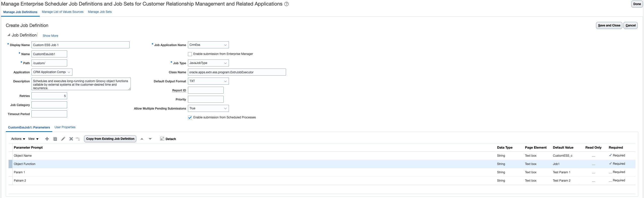Click Save and Close button

[x=609, y=25]
